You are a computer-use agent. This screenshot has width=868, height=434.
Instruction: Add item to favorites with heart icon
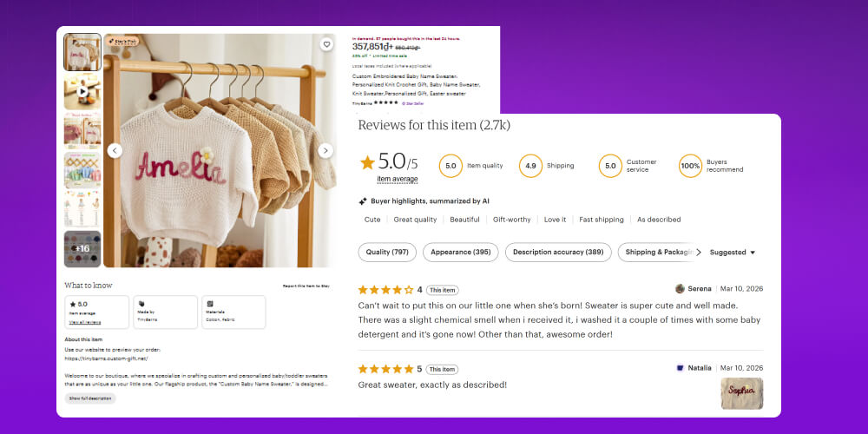click(326, 44)
